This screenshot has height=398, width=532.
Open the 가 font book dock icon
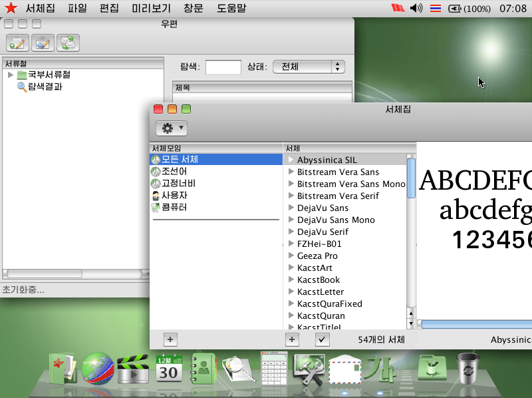point(380,369)
